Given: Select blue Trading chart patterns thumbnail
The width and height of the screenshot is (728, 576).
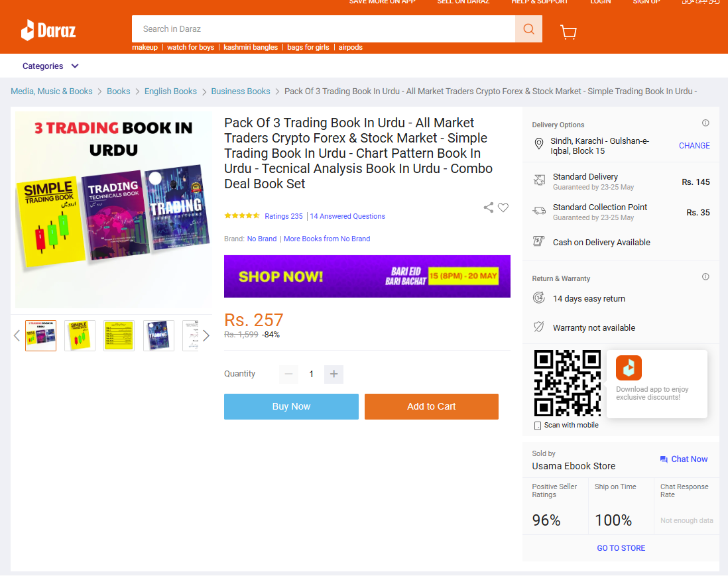Looking at the screenshot, I should coord(158,335).
